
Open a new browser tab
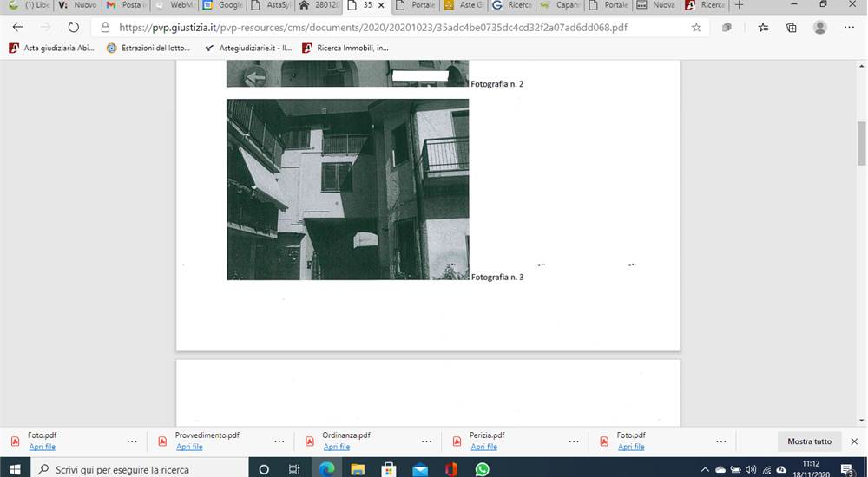click(739, 5)
